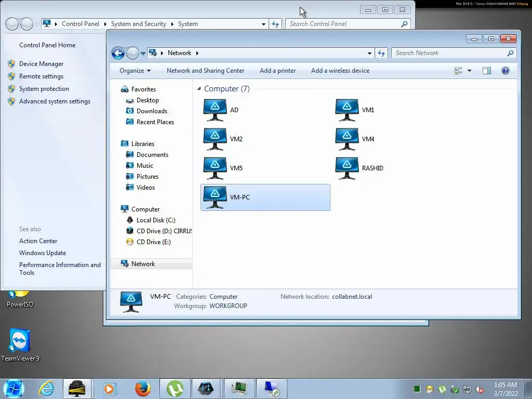Open Device Manager link

[42, 64]
